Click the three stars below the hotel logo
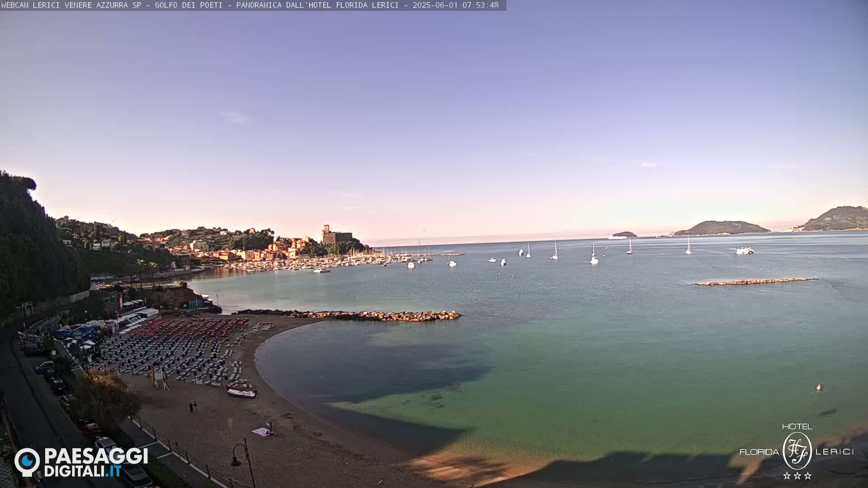Viewport: 868px width, 488px height. (x=797, y=476)
